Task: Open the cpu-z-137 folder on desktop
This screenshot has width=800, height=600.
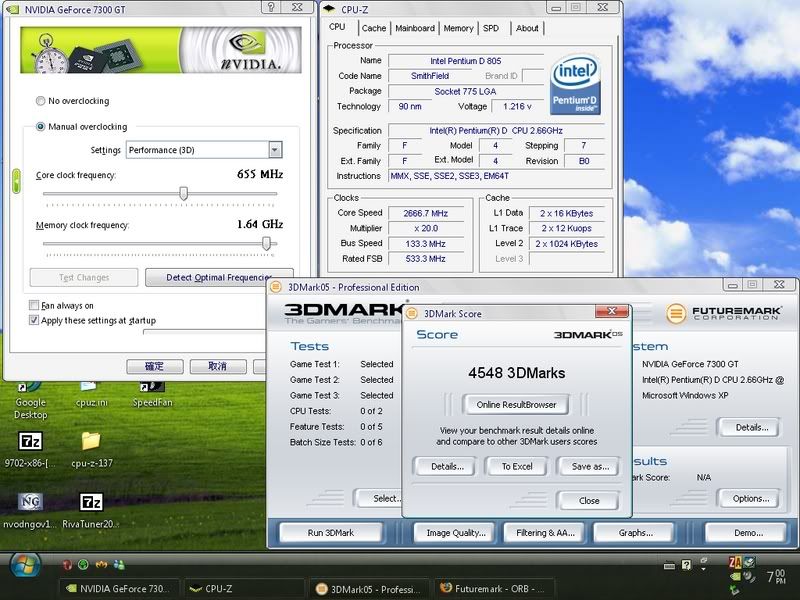Action: pyautogui.click(x=90, y=441)
